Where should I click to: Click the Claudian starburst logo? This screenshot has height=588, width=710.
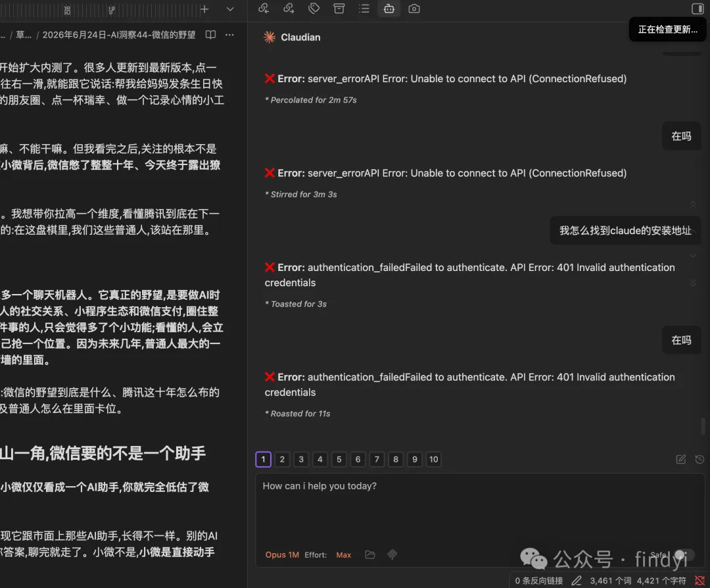pos(270,37)
